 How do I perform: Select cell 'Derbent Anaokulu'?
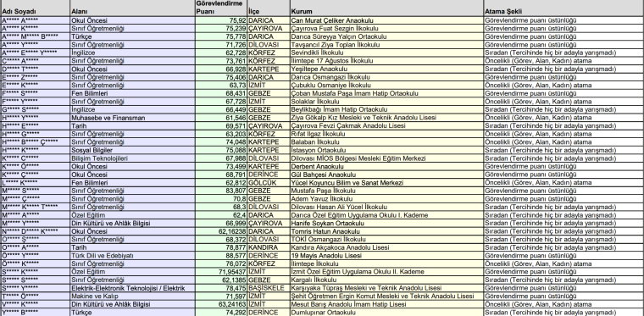coord(386,167)
